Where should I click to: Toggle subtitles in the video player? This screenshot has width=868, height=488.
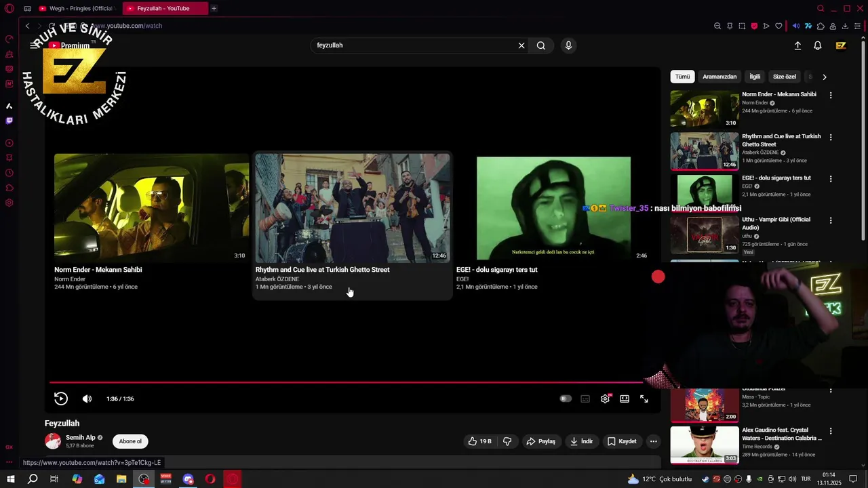pyautogui.click(x=585, y=399)
